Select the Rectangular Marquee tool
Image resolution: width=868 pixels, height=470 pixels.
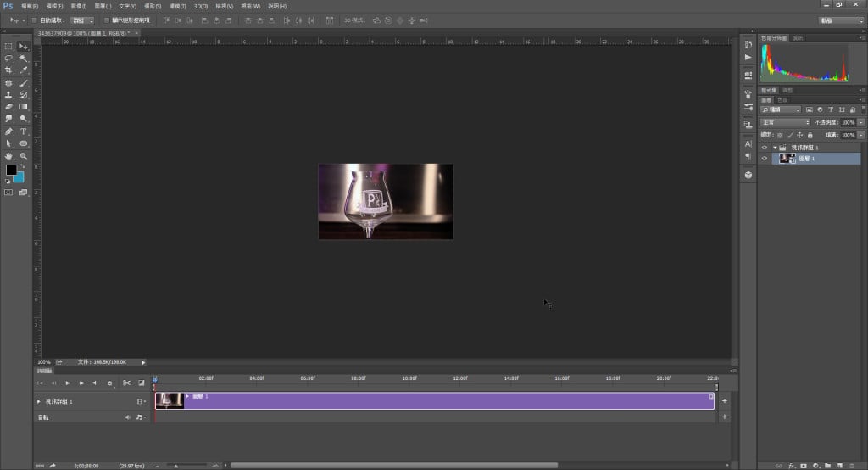[x=8, y=47]
